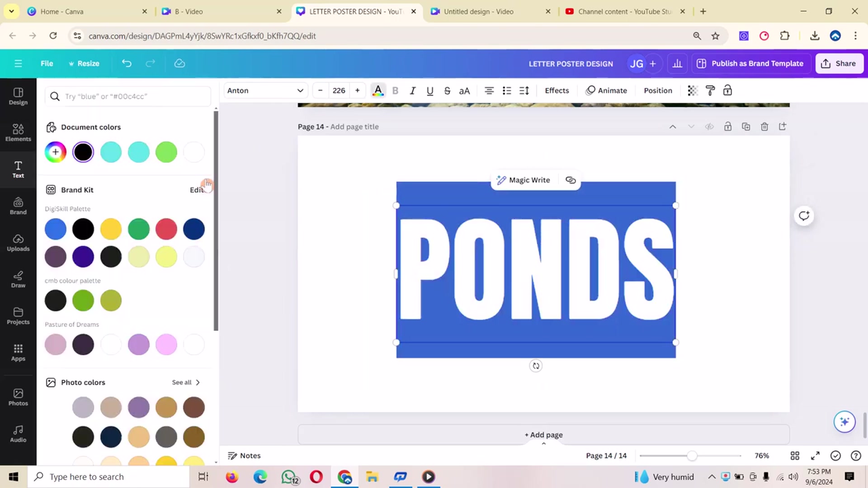Screen dimensions: 868x488
Task: Open the Design panel in sidebar
Action: (18, 96)
